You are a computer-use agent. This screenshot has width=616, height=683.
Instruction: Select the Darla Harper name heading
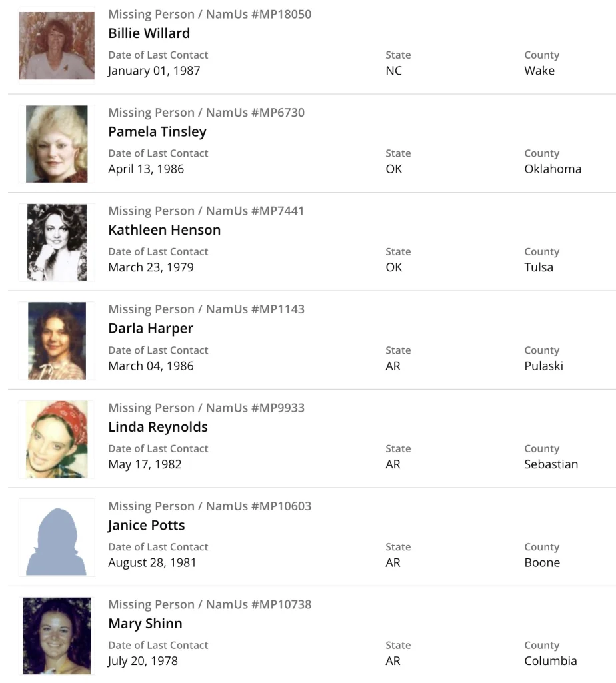pyautogui.click(x=151, y=328)
